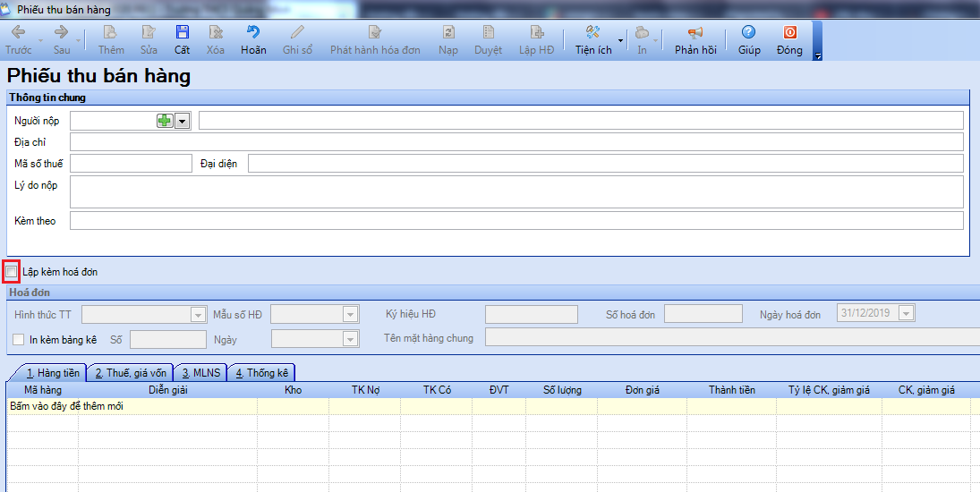Viewport: 980px width, 492px height.
Task: Go to next record with Sau
Action: pyautogui.click(x=61, y=39)
